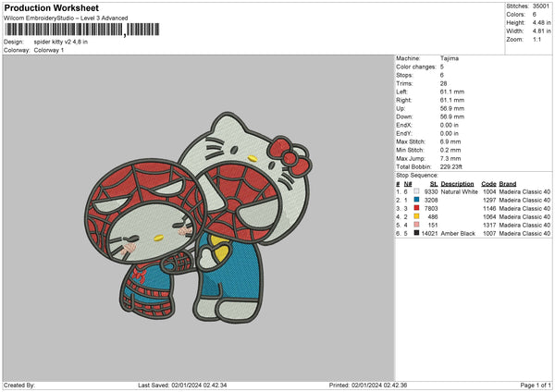Click the Code column header
555x392 pixels.
click(488, 183)
